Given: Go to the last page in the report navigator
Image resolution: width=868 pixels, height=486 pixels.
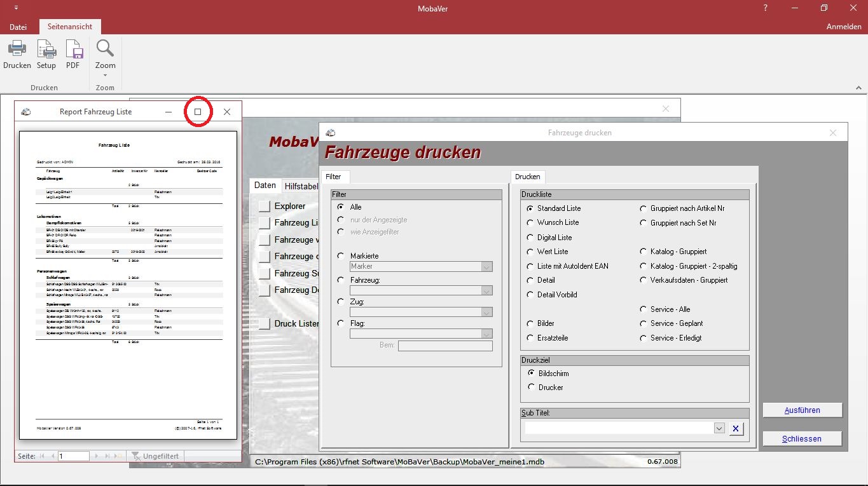Looking at the screenshot, I should 107,456.
